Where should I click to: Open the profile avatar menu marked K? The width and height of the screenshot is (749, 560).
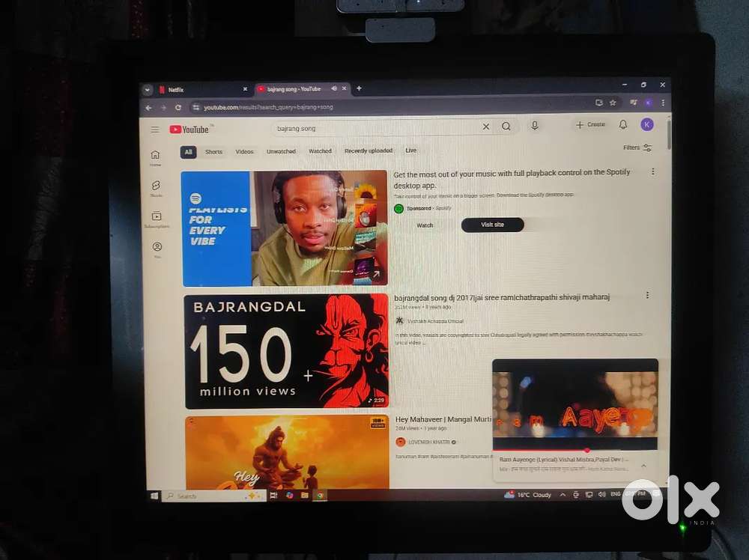647,124
